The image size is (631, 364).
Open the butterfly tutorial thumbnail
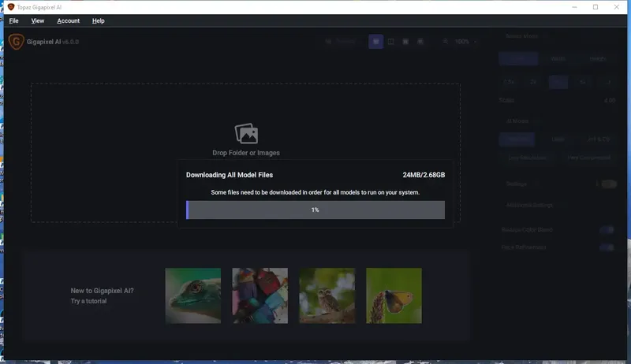click(x=394, y=295)
